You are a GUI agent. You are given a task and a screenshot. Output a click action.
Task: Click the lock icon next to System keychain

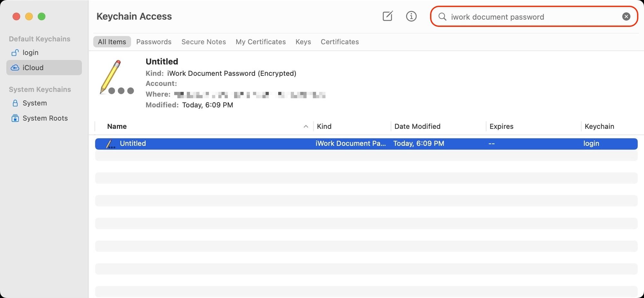(15, 103)
